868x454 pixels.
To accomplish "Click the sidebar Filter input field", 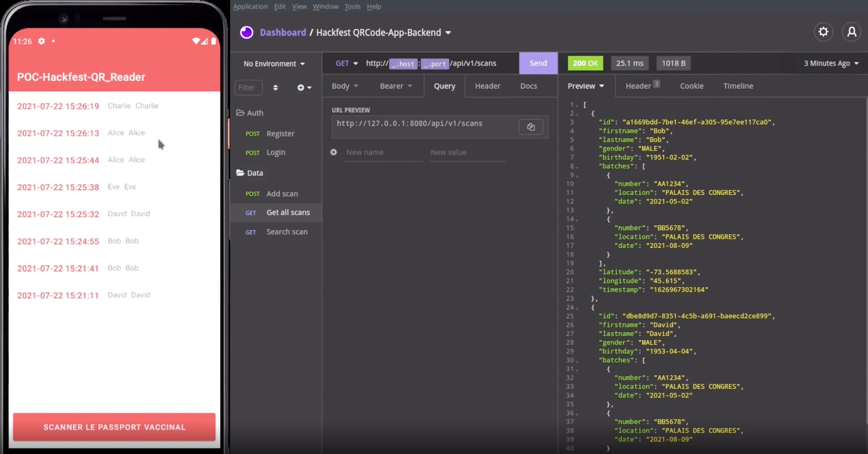I will [x=248, y=87].
